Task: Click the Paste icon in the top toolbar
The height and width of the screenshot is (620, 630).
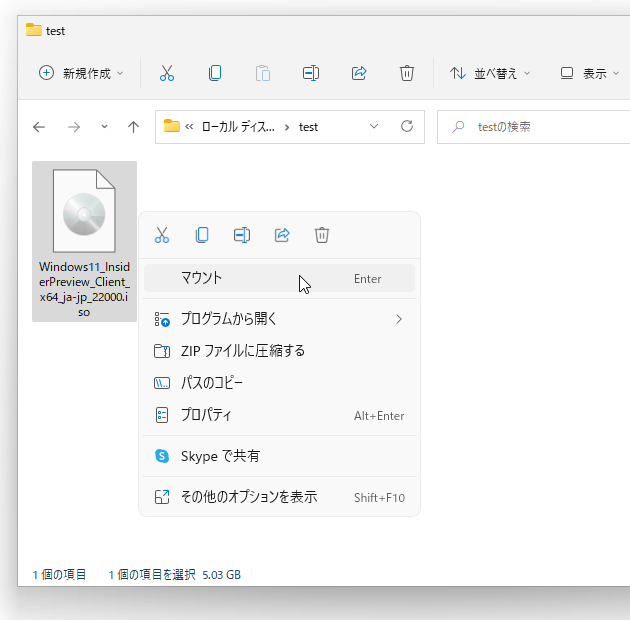Action: [263, 73]
